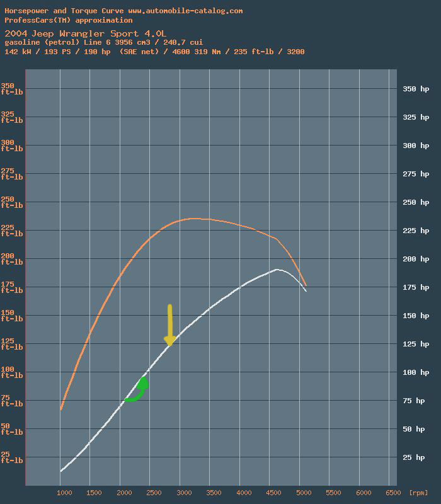Image resolution: width=441 pixels, height=504 pixels.
Task: Click the 142 kW / 193 PS power specification line
Action: tap(154, 52)
